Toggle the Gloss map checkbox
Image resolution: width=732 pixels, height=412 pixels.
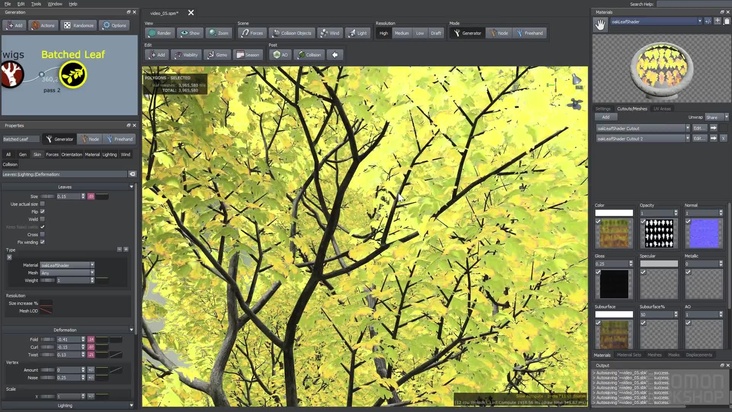tap(598, 272)
